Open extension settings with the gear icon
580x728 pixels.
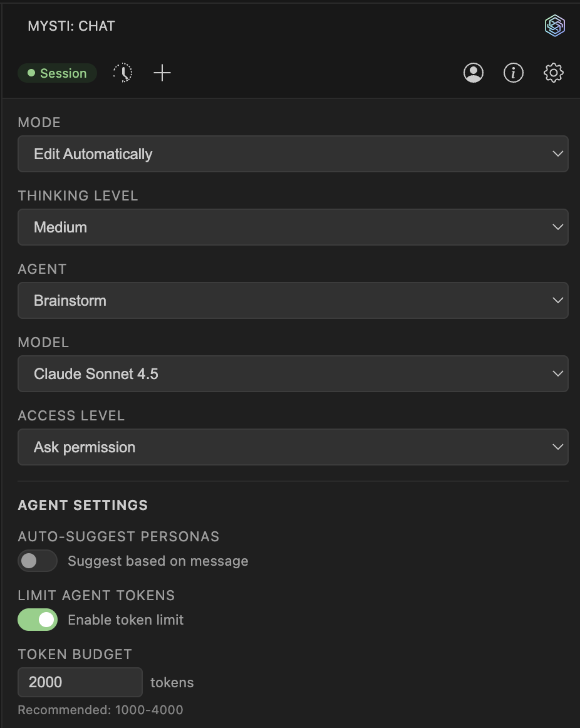[x=554, y=73]
